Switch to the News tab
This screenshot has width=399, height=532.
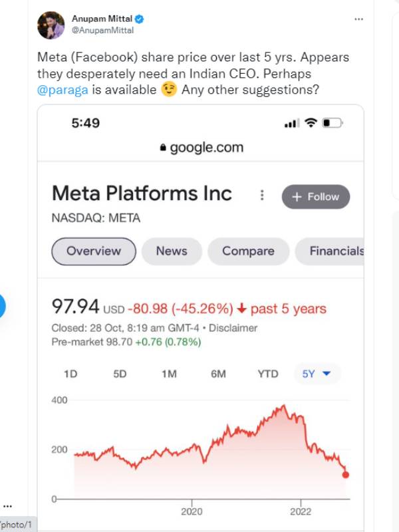coord(172,251)
